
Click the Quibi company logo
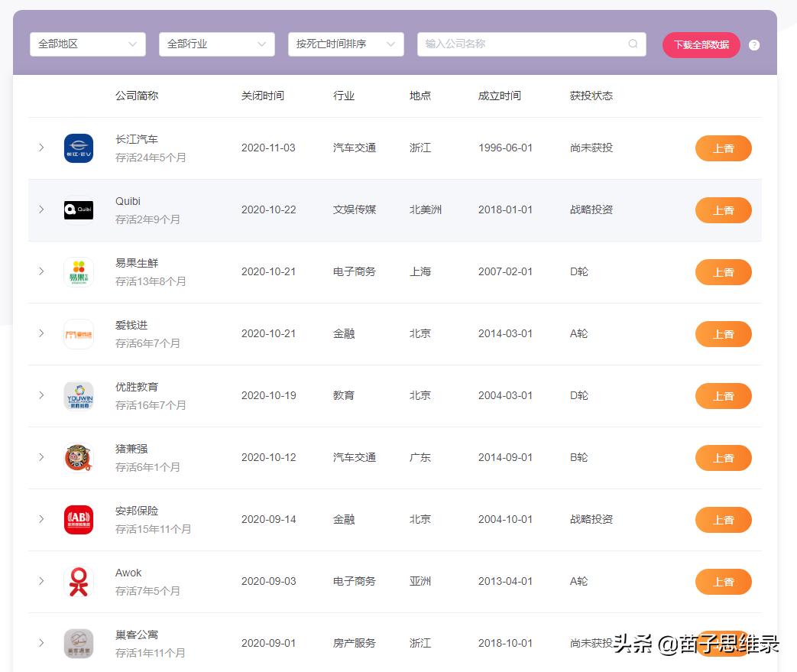[78, 210]
